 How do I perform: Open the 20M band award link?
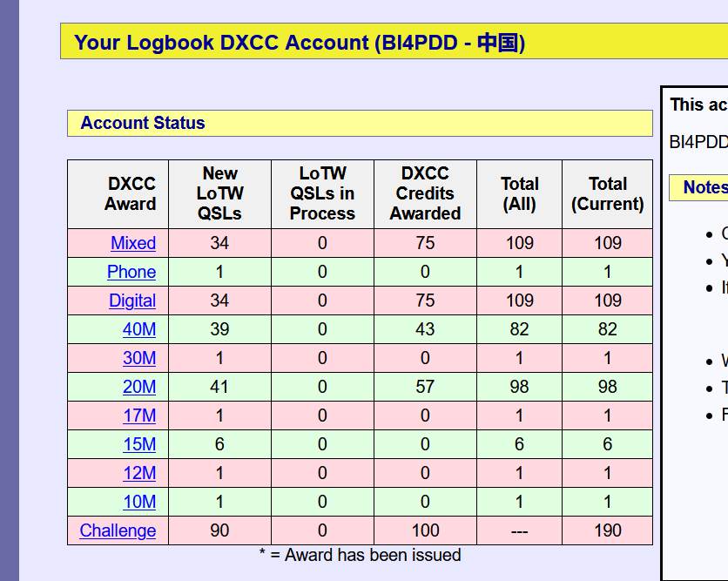tap(139, 387)
